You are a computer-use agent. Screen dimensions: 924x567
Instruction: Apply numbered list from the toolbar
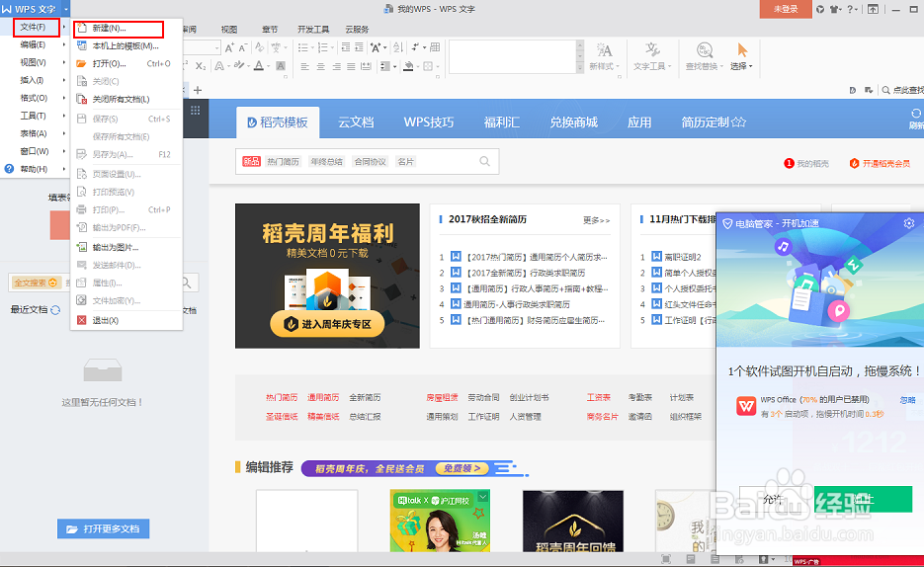(x=322, y=47)
